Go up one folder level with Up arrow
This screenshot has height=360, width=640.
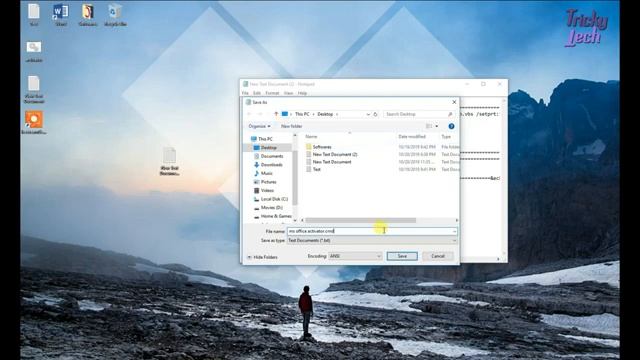tap(276, 114)
